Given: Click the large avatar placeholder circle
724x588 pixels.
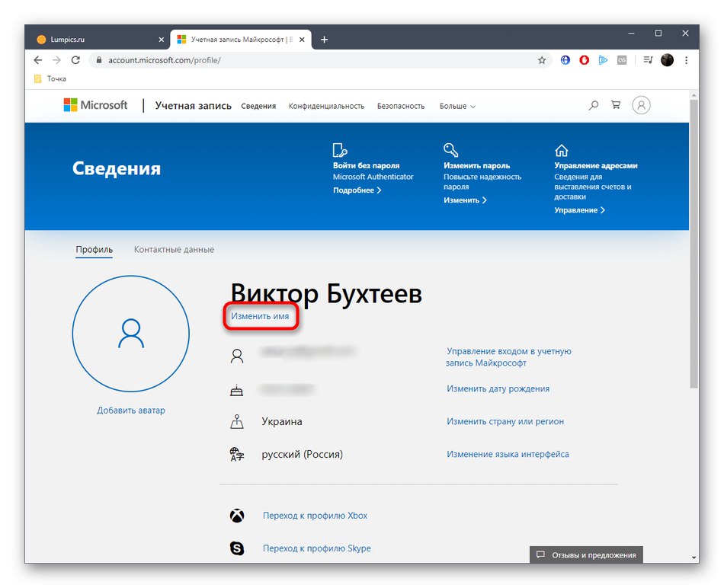Looking at the screenshot, I should pos(130,334).
